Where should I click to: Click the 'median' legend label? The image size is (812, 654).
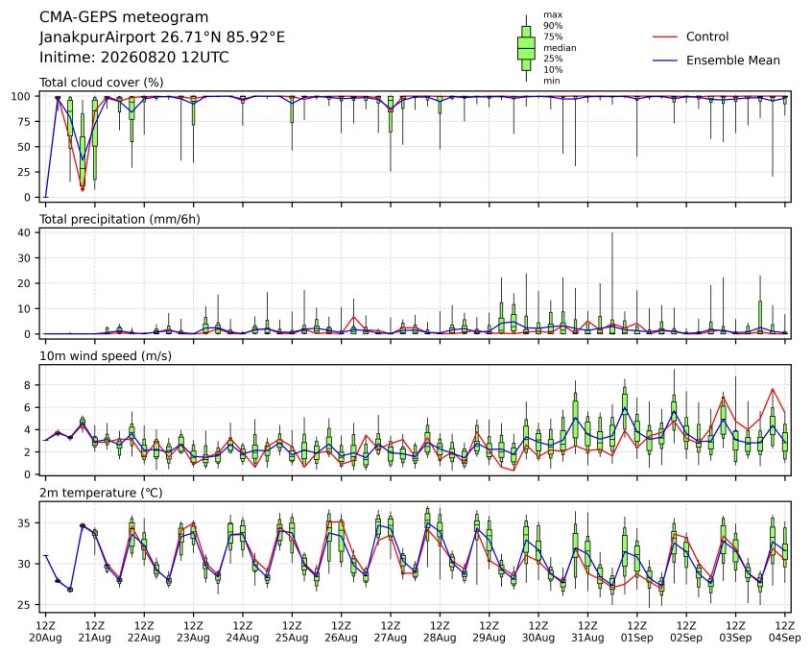tap(560, 48)
